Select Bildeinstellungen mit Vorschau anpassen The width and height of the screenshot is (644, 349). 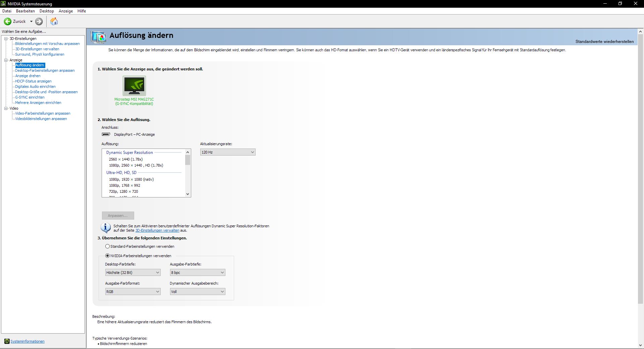47,44
